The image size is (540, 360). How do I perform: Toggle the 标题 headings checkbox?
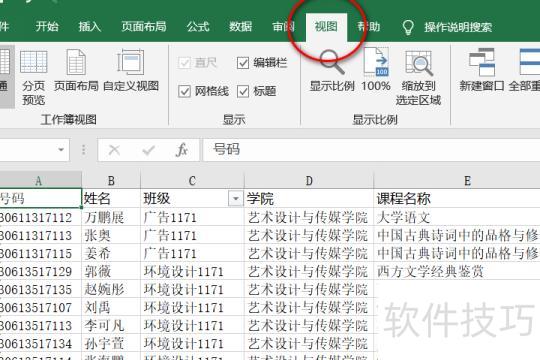(x=243, y=91)
